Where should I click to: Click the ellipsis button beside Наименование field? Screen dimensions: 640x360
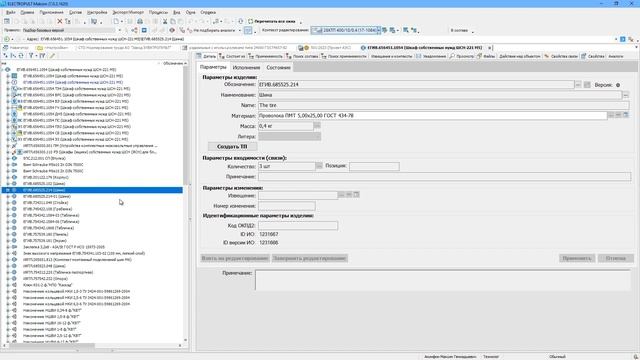click(x=626, y=95)
